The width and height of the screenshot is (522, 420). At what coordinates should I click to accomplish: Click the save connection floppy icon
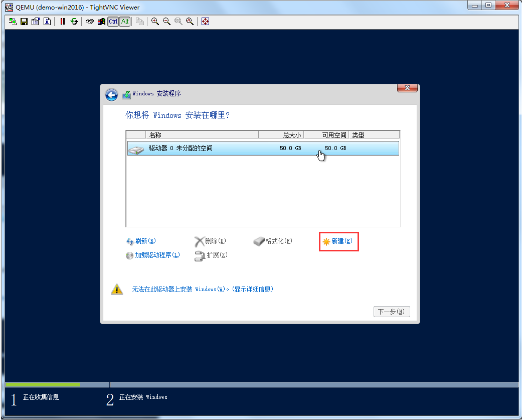pos(24,22)
